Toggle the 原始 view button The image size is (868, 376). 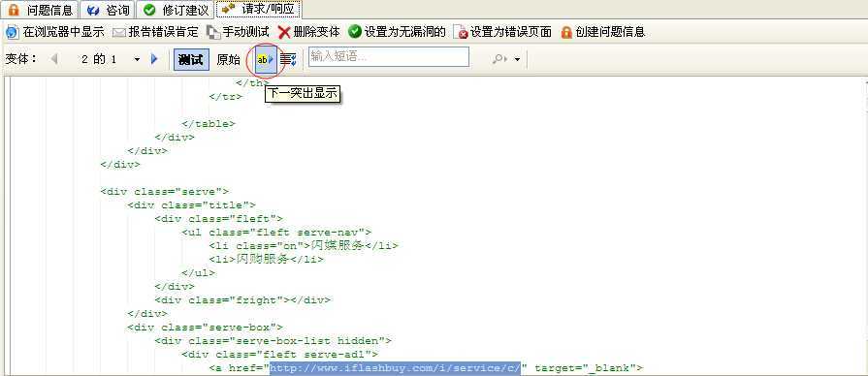pos(228,60)
